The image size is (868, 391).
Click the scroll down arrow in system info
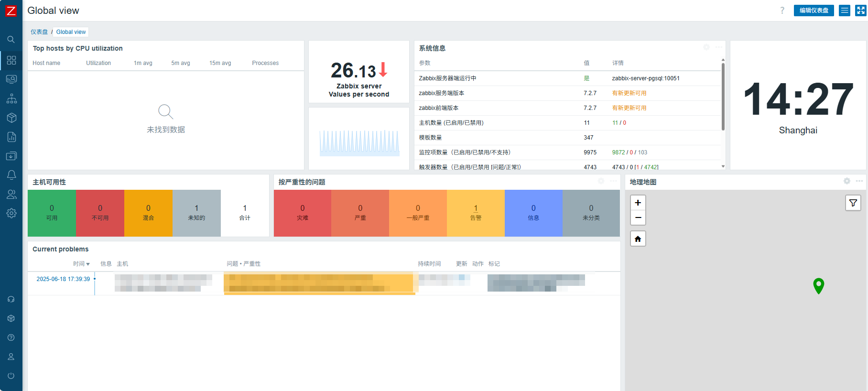tap(723, 166)
